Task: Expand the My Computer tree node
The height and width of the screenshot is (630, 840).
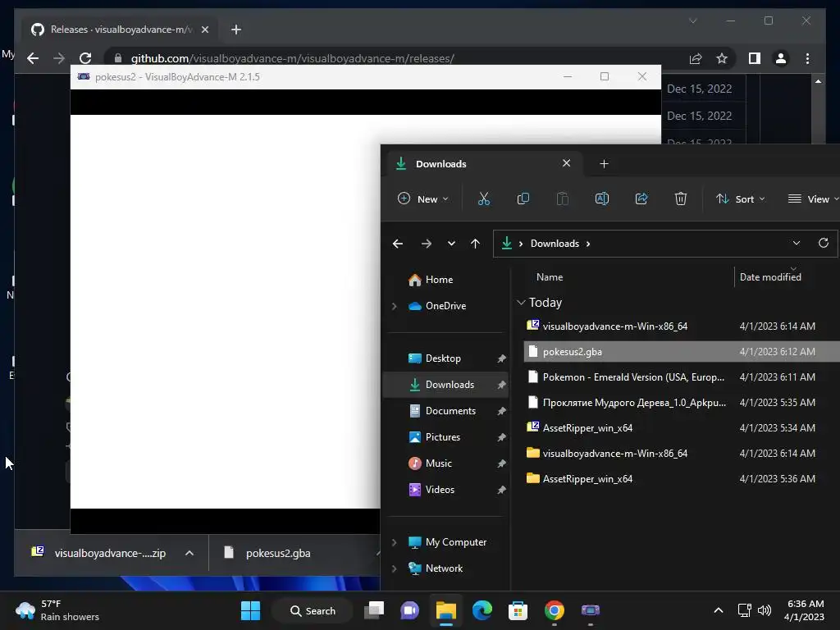Action: tap(395, 542)
